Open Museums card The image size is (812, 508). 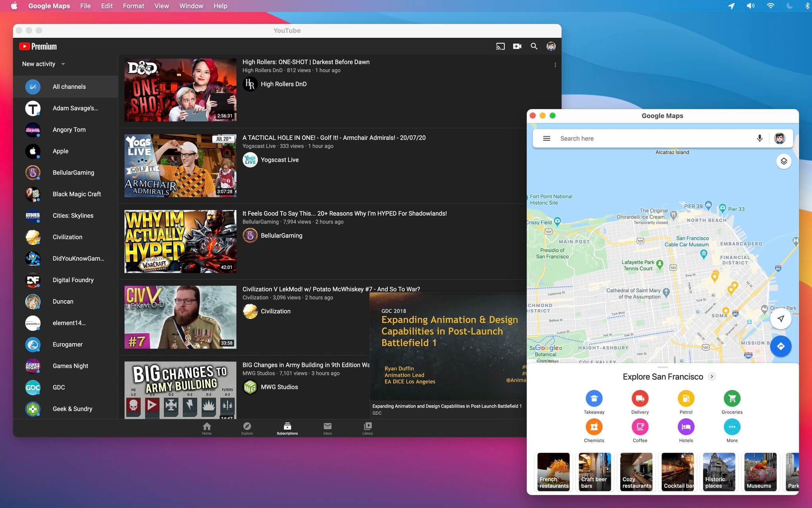pos(760,472)
